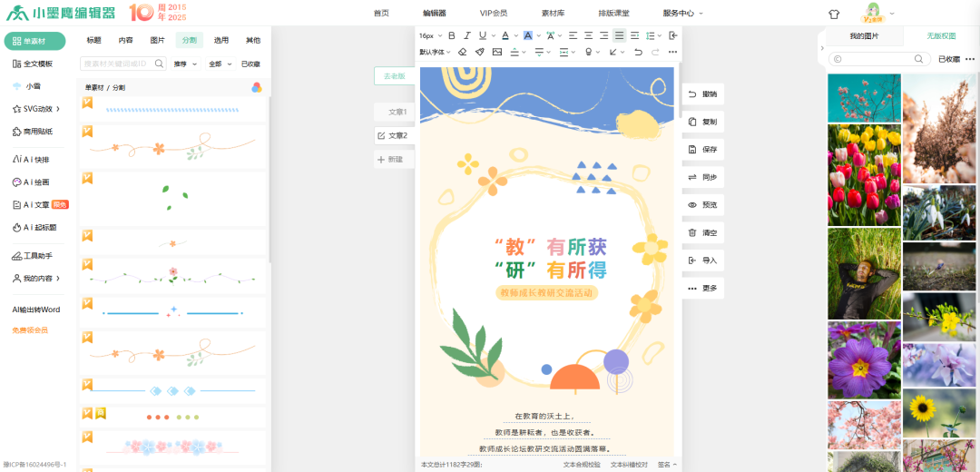Image resolution: width=980 pixels, height=472 pixels.
Task: Toggle bold formatting in editor toolbar
Action: (x=452, y=35)
